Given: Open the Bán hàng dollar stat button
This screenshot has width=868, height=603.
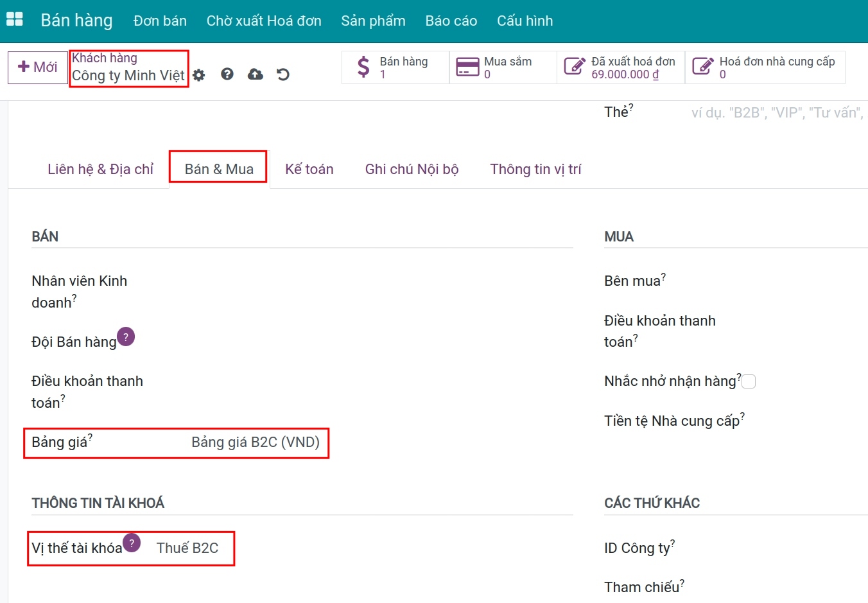Looking at the screenshot, I should coord(395,67).
